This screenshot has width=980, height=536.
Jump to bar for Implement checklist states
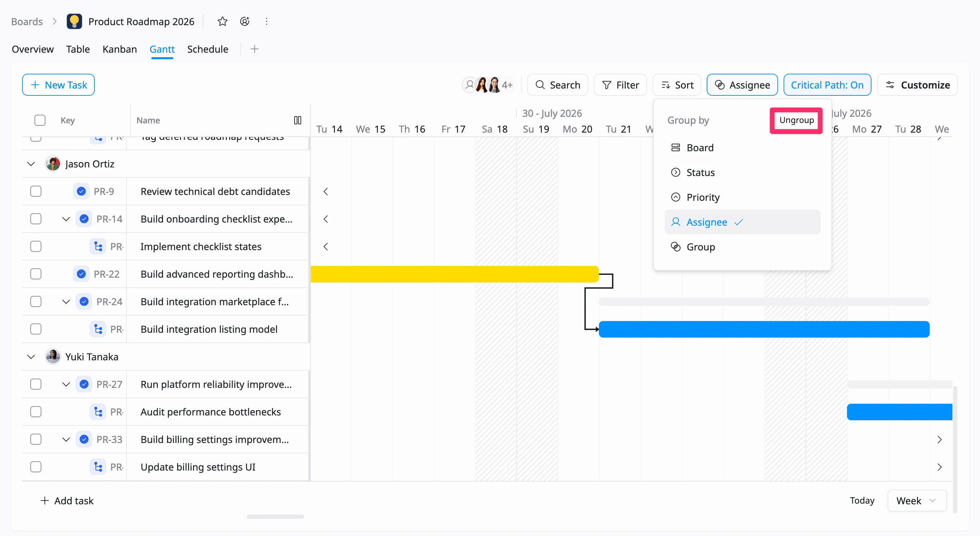tap(326, 247)
